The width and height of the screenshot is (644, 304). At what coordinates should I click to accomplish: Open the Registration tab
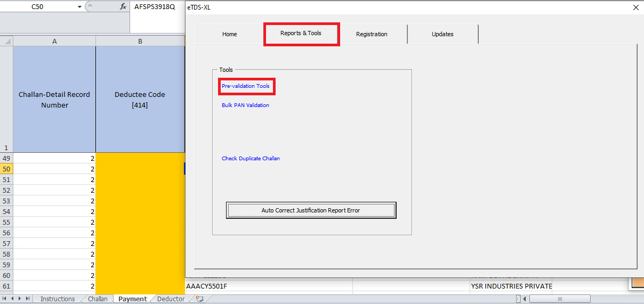point(372,34)
